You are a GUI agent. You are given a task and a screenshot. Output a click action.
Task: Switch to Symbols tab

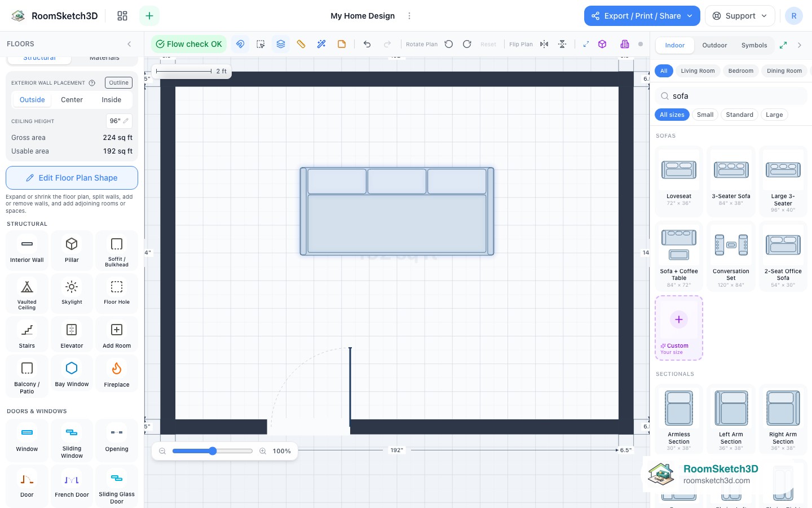[x=754, y=45]
